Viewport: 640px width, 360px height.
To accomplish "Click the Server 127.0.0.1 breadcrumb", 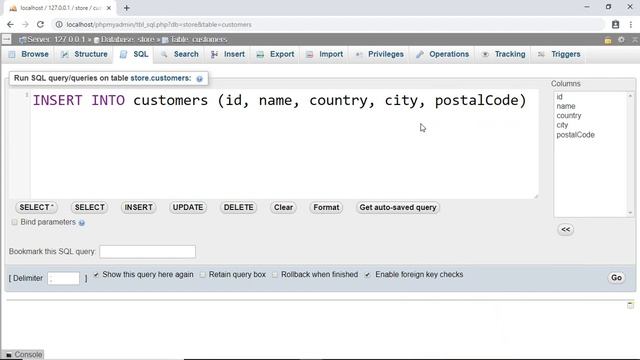I will (x=52, y=40).
